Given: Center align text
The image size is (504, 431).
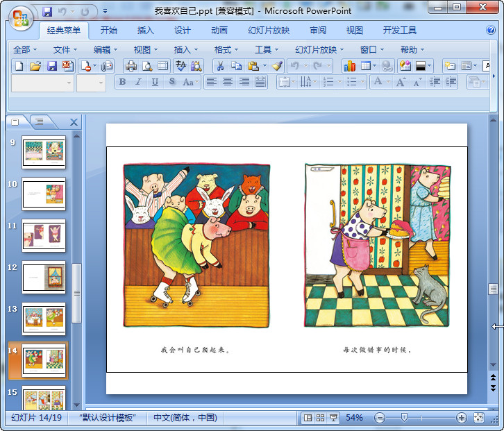Looking at the screenshot, I should 228,82.
